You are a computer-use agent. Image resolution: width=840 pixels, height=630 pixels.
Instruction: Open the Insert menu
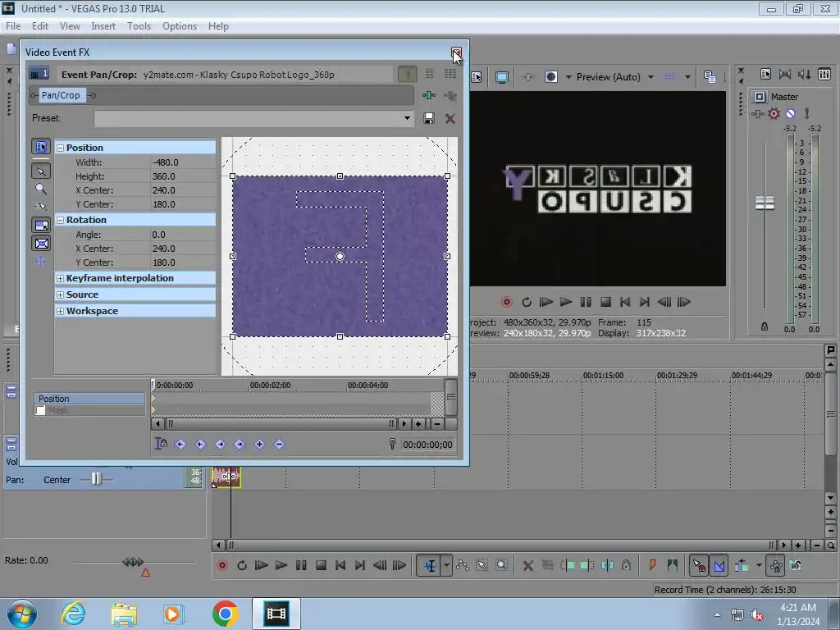point(103,26)
